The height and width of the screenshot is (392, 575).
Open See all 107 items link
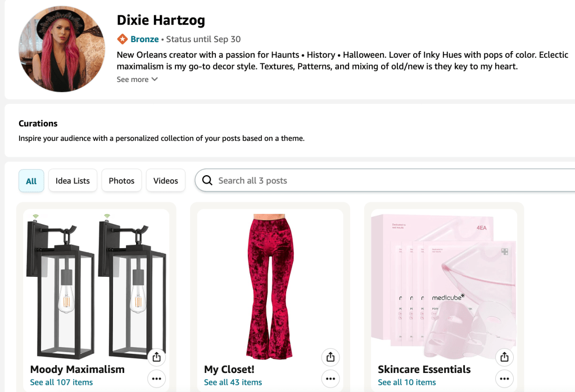61,382
